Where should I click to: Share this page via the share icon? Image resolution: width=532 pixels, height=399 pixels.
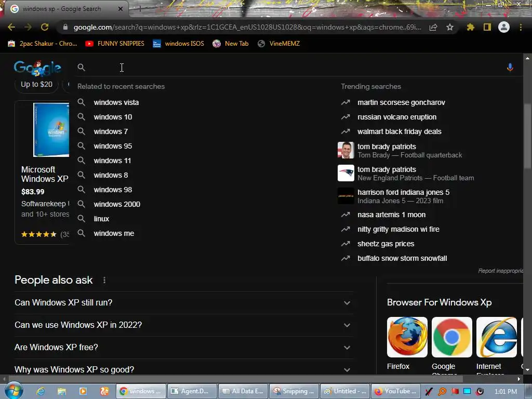coord(433,27)
